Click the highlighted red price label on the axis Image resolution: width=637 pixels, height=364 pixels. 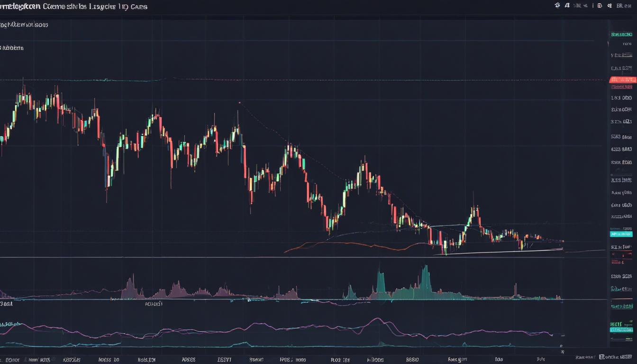622,80
